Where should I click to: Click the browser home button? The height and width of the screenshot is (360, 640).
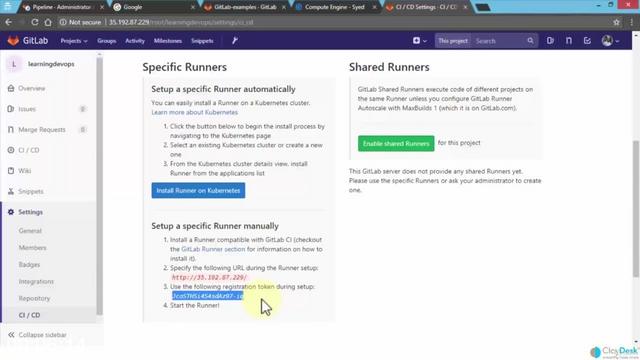click(x=48, y=22)
